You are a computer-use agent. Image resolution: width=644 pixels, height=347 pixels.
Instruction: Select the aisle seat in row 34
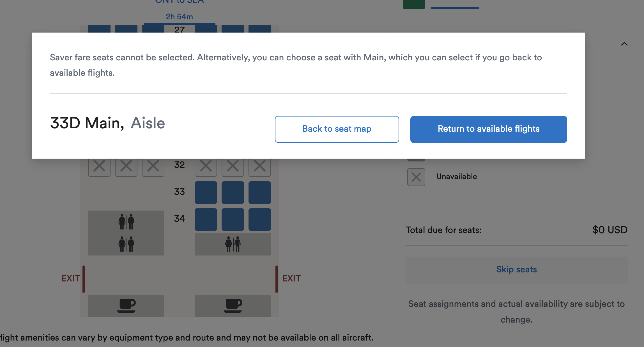[x=206, y=219]
